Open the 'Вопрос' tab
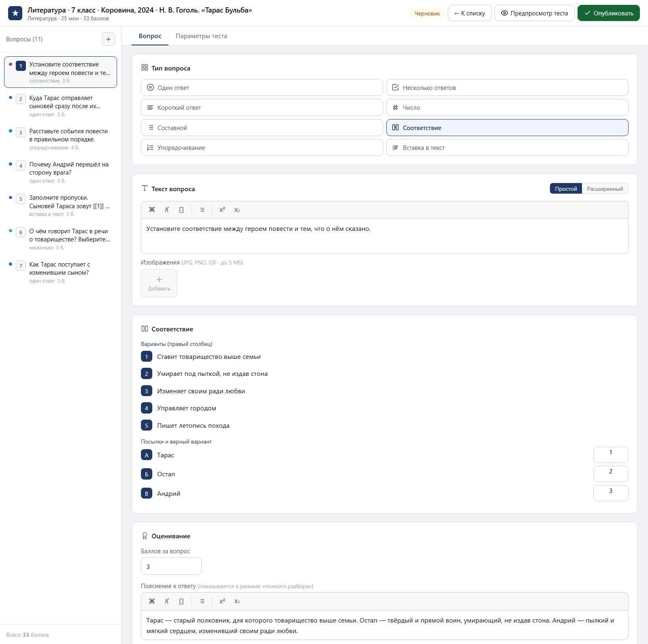The height and width of the screenshot is (644, 648). 150,36
